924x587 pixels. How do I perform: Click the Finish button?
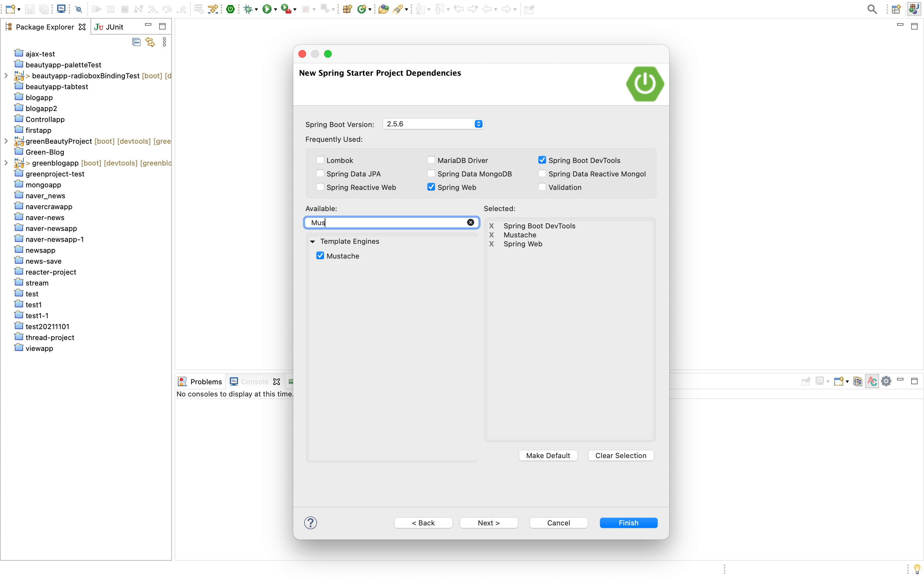[x=628, y=523]
